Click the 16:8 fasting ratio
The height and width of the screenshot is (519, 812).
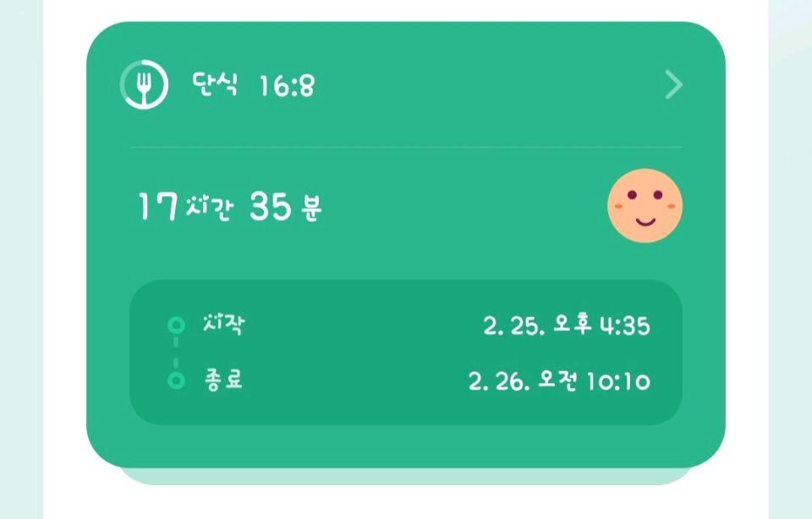(x=286, y=86)
